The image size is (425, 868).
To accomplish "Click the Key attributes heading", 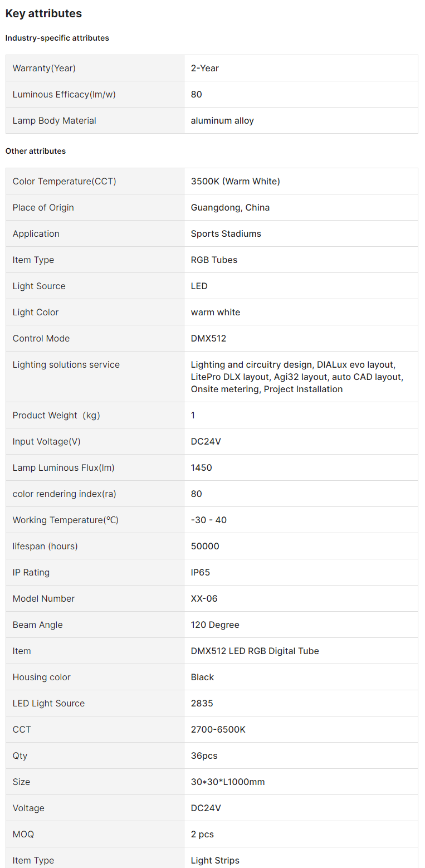I will 43,13.
